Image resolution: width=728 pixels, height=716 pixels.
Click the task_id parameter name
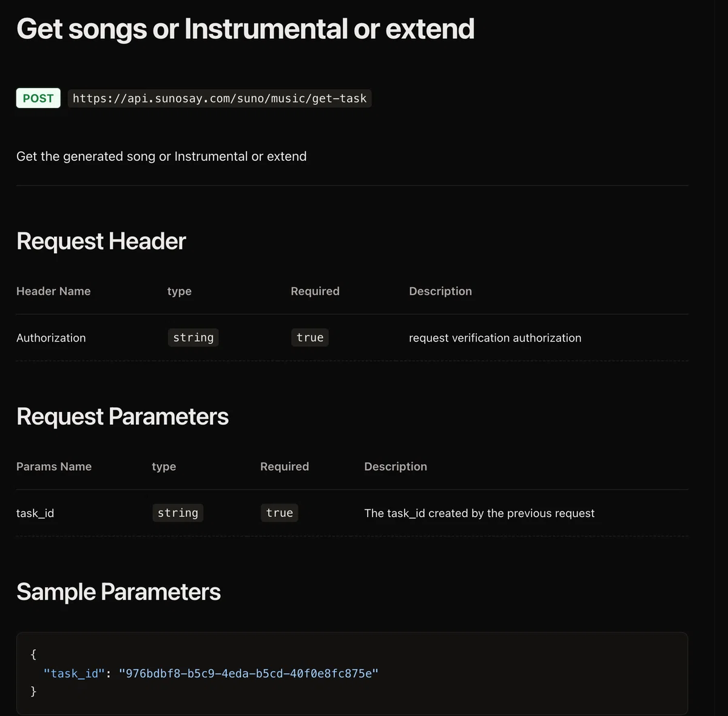click(x=35, y=513)
